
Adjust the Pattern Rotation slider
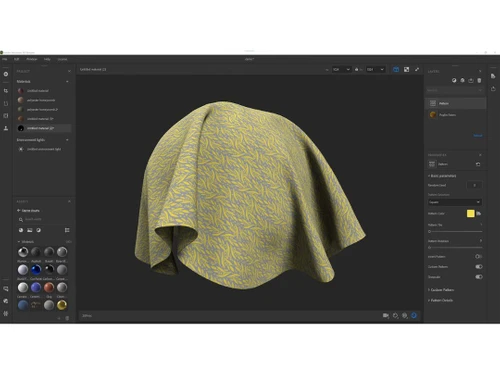pos(455,247)
